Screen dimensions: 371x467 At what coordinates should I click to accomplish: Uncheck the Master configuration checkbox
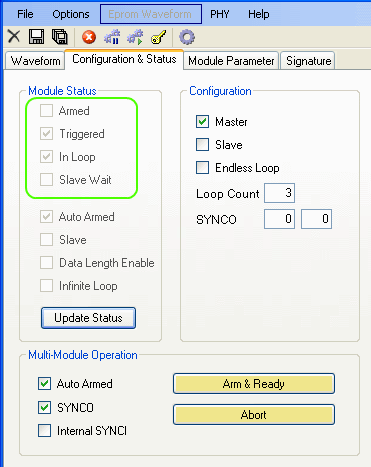click(x=202, y=122)
